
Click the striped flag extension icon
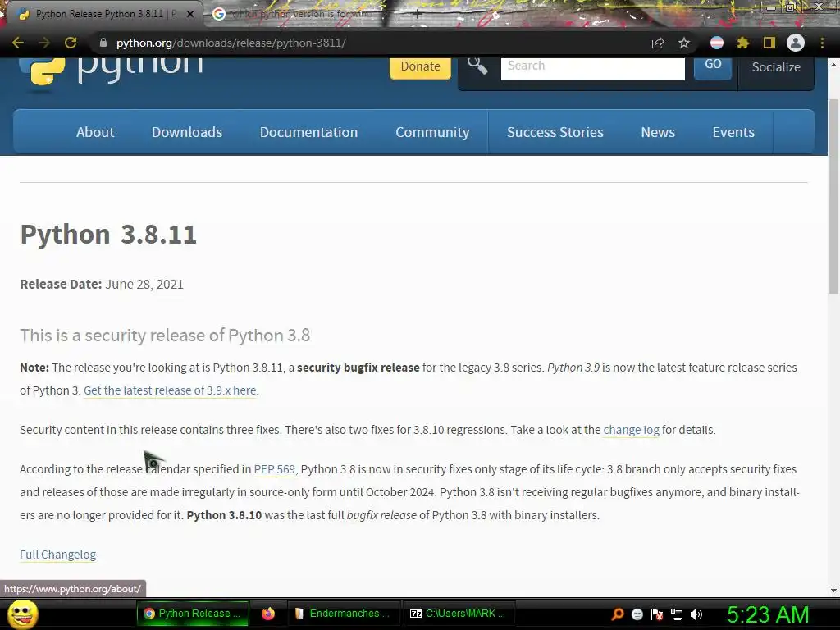[x=717, y=43]
